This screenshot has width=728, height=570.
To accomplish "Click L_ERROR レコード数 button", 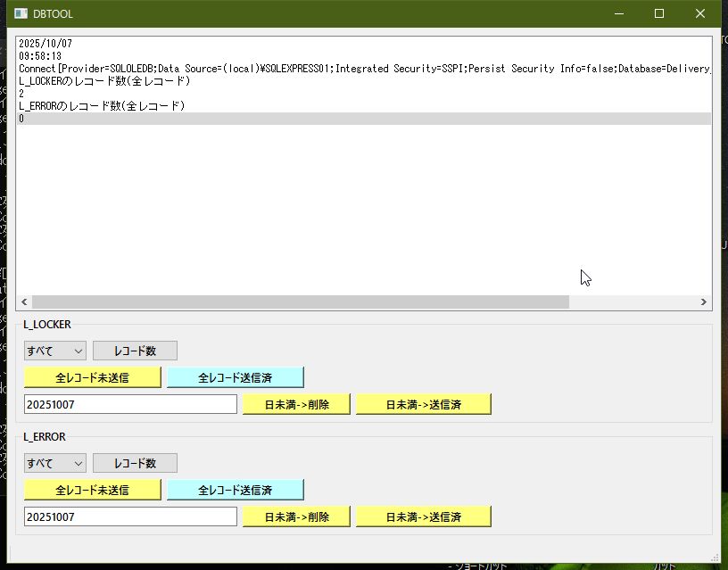I will tap(135, 463).
